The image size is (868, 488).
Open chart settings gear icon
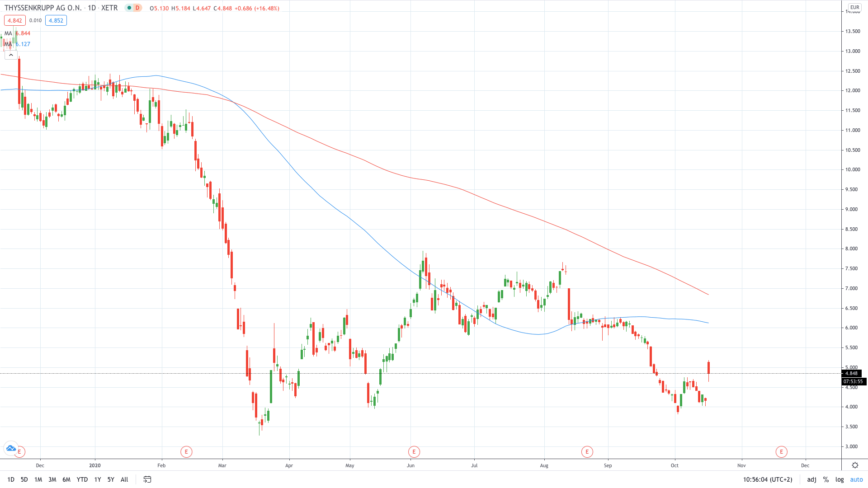(855, 465)
